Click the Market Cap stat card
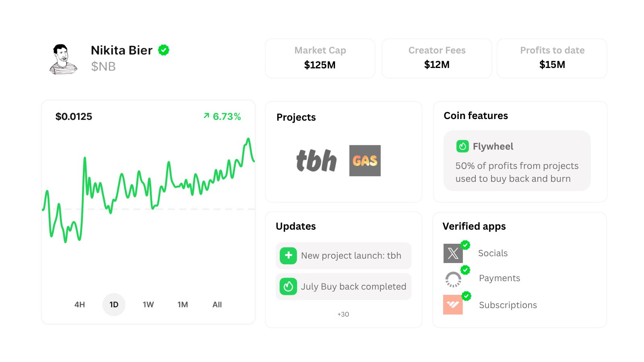Screen dimensions: 644x362 click(x=320, y=58)
